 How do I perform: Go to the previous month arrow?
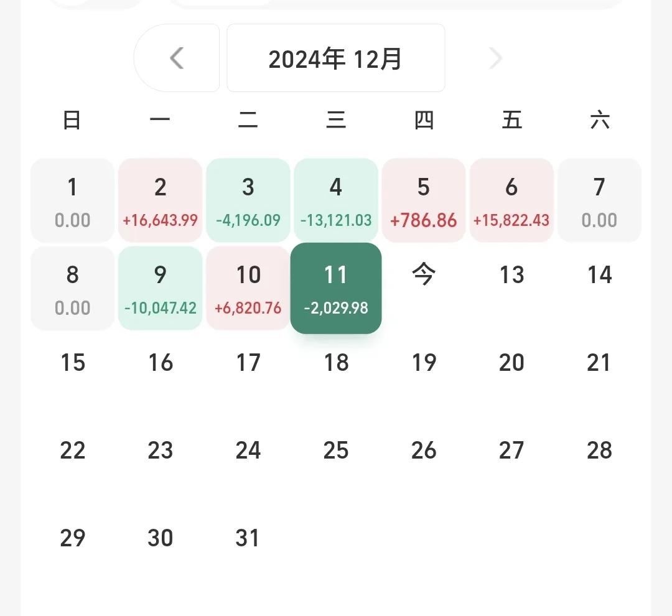177,58
